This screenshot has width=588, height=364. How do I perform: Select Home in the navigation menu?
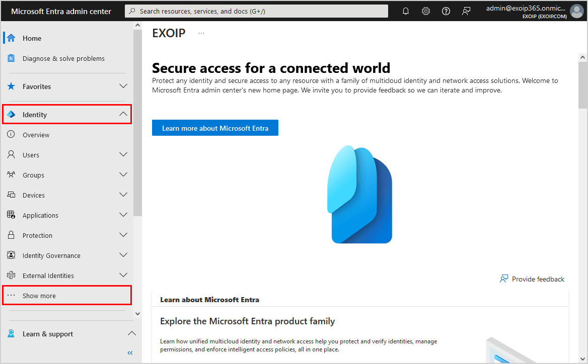[x=31, y=38]
